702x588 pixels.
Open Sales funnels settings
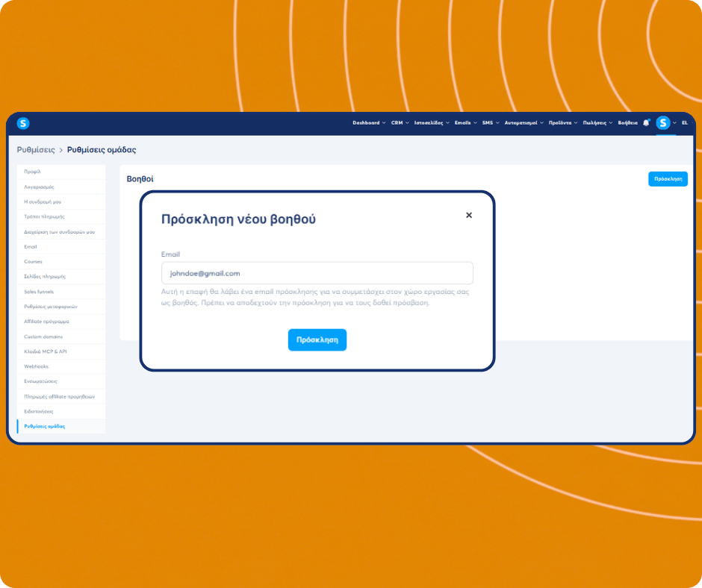click(x=61, y=291)
